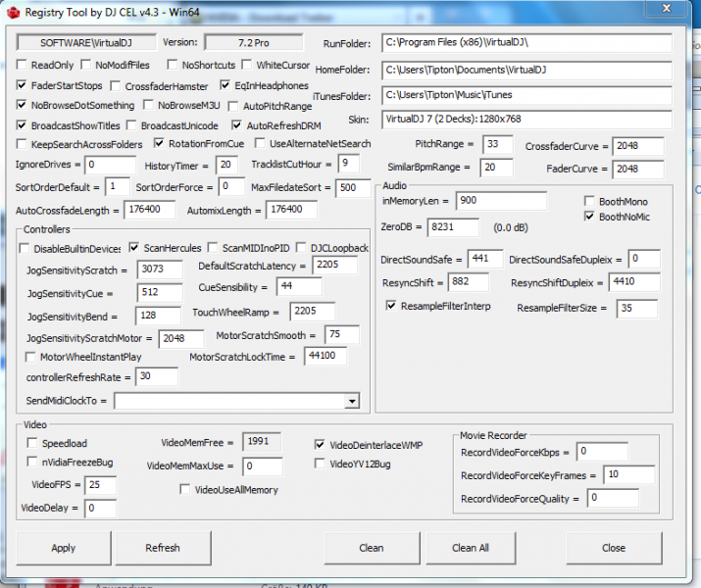
Task: Click the inMemoryLen value field
Action: coord(501,201)
